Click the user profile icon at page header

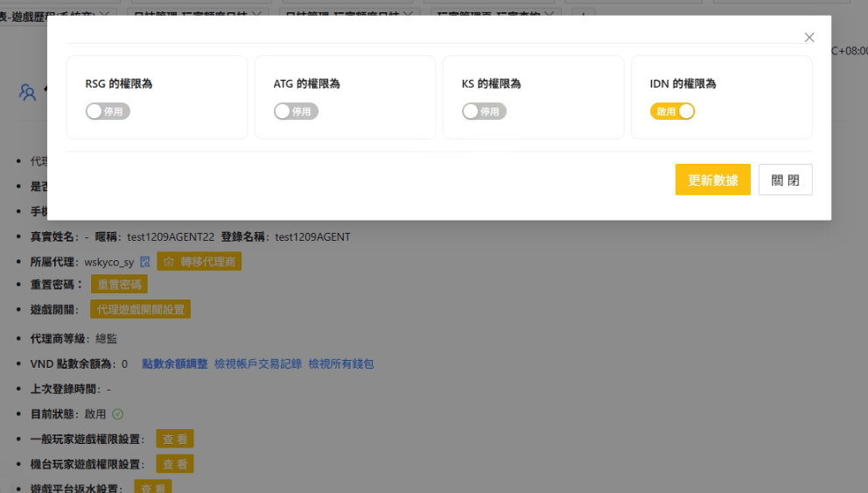[28, 92]
